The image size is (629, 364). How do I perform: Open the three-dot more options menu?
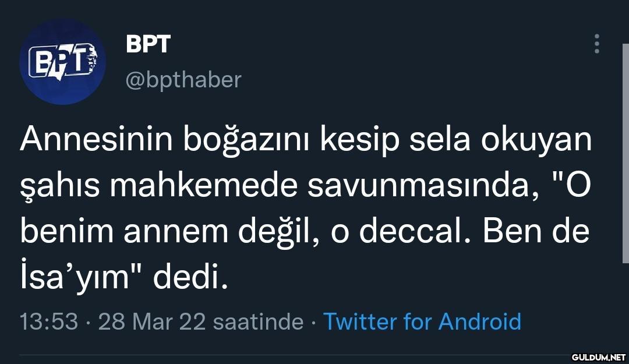596,44
